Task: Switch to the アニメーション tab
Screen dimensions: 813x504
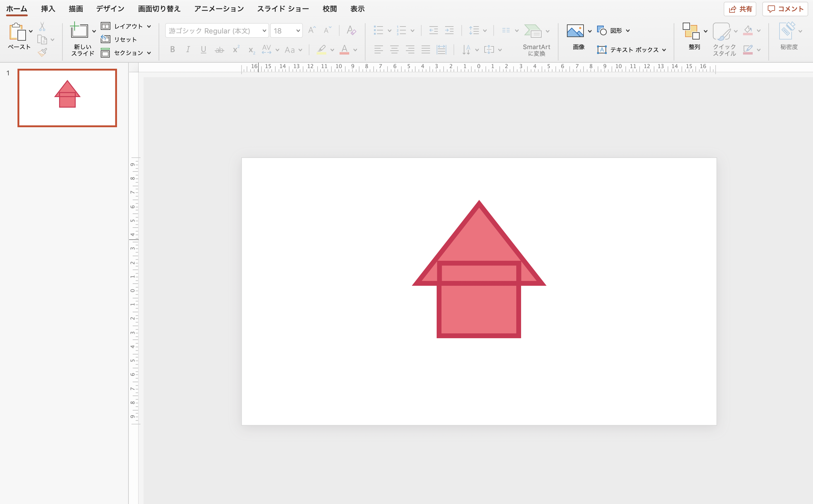Action: (219, 9)
